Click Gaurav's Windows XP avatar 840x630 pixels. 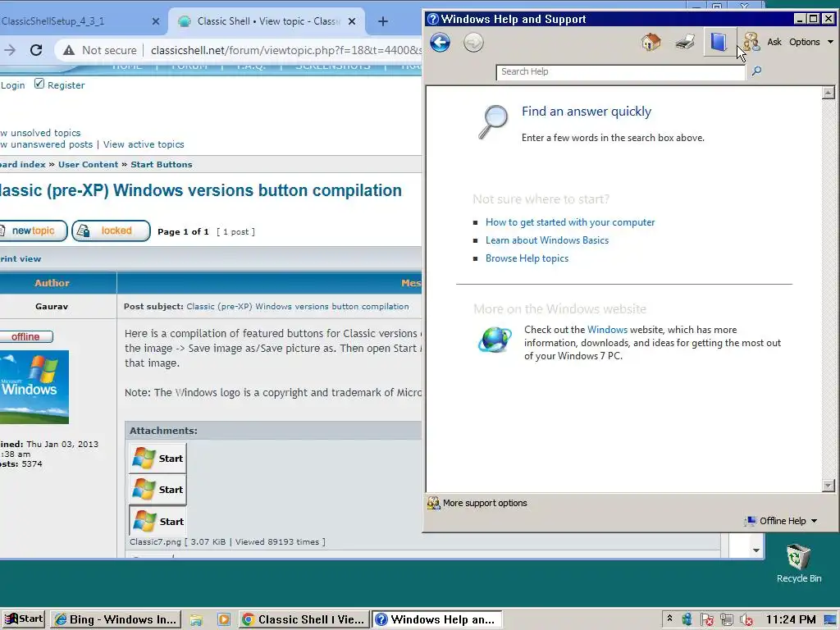(34, 387)
